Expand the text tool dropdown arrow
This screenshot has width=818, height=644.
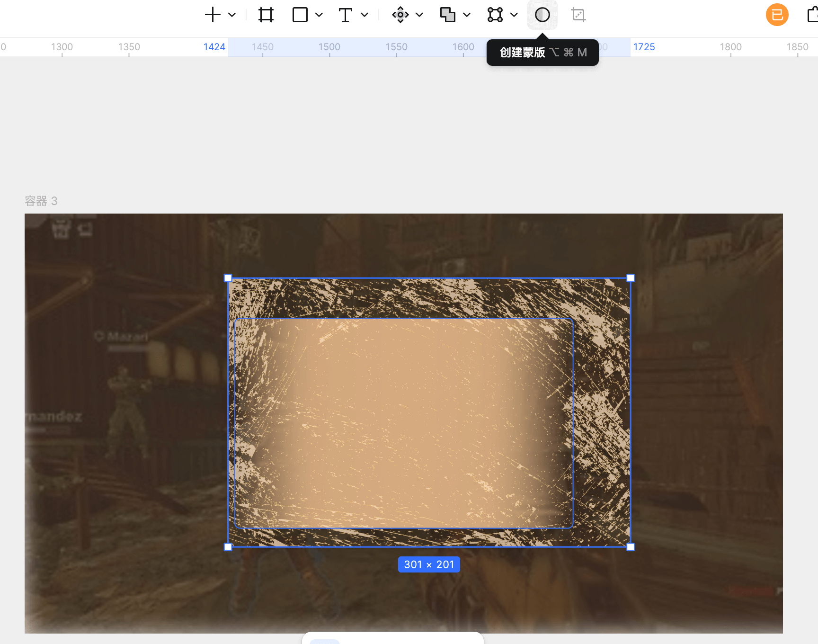[x=365, y=15]
